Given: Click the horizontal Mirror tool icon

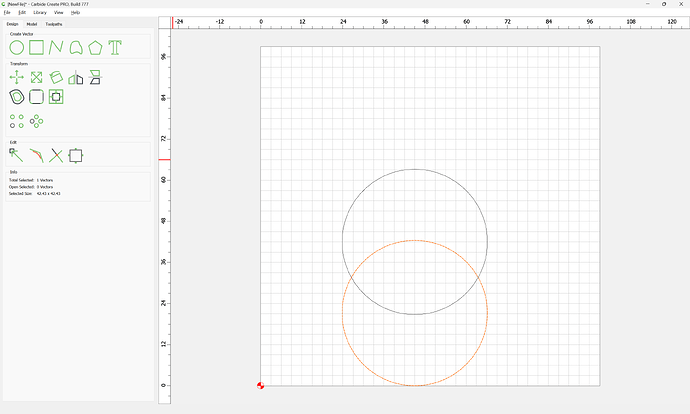Looking at the screenshot, I should pos(76,77).
